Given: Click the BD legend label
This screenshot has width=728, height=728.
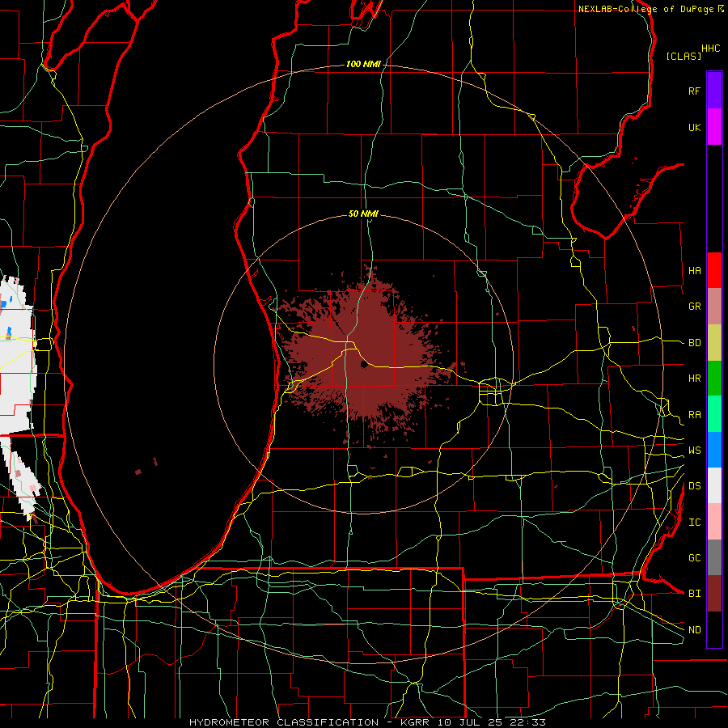Looking at the screenshot, I should tap(694, 343).
